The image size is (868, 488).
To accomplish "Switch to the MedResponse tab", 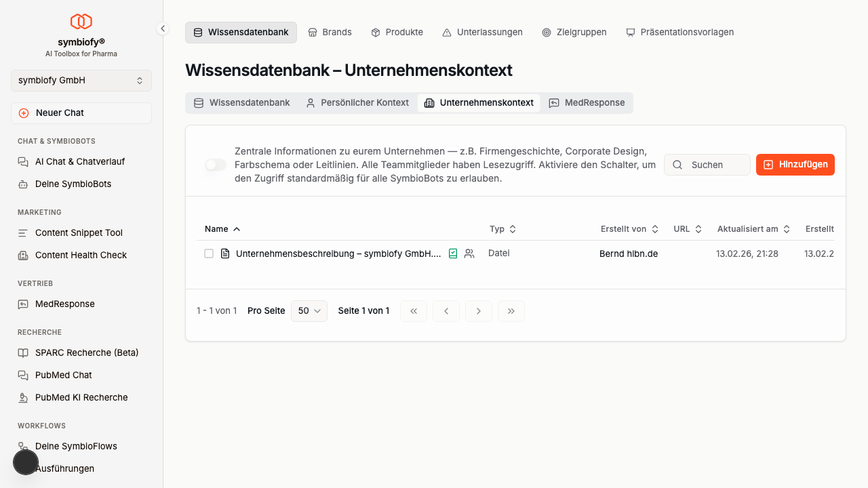I will pos(587,102).
